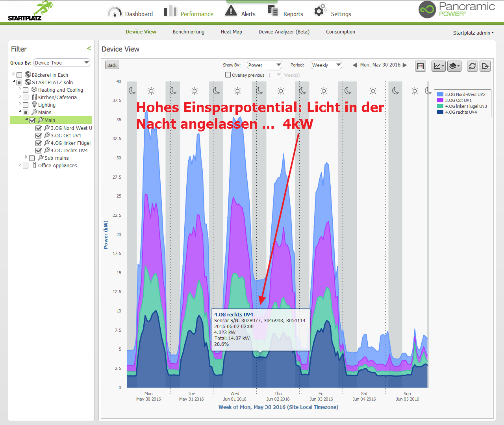
Task: Open the Show By Power dropdown
Action: [x=264, y=65]
